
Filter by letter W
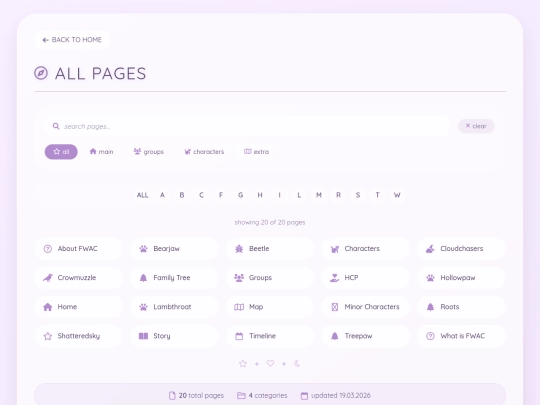[397, 195]
